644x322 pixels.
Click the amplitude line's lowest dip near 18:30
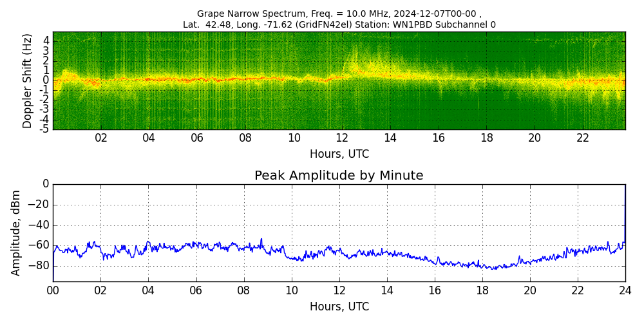tap(494, 269)
